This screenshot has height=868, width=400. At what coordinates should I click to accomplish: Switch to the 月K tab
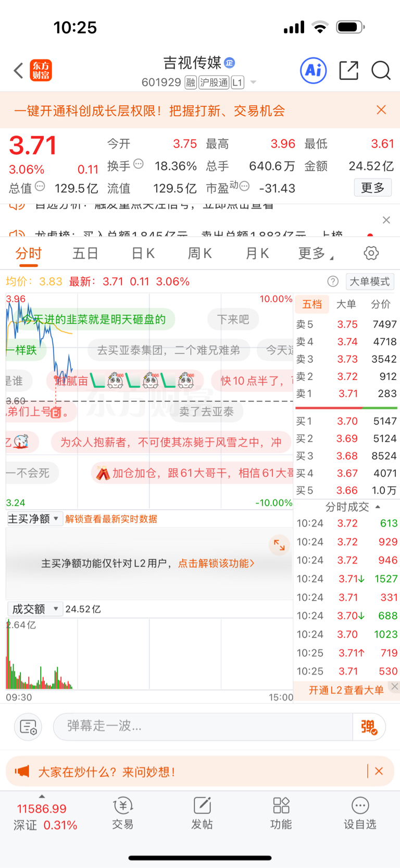[257, 254]
